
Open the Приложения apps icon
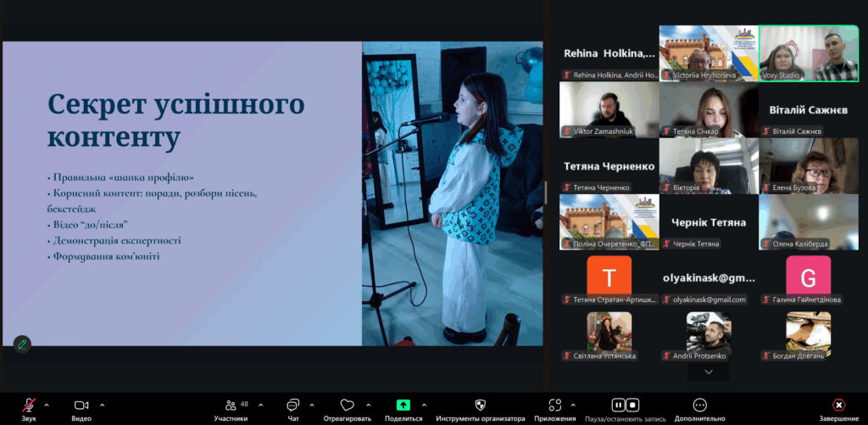(x=555, y=405)
